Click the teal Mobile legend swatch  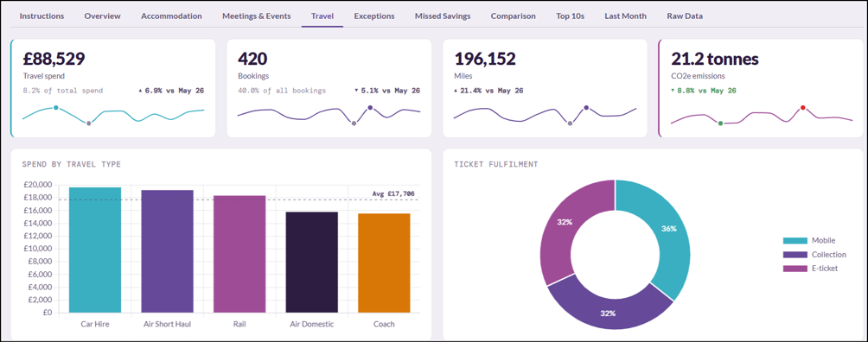(795, 241)
